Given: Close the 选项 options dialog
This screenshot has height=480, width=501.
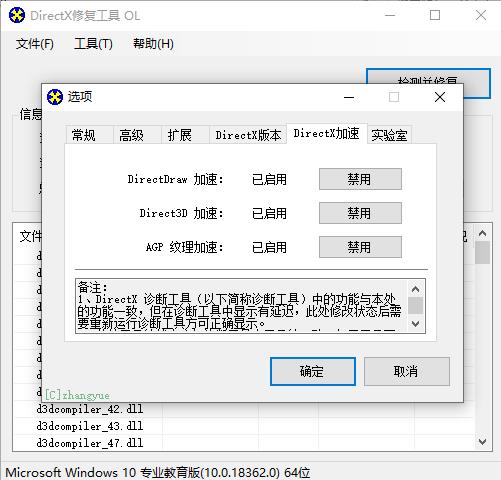Looking at the screenshot, I should (x=440, y=97).
